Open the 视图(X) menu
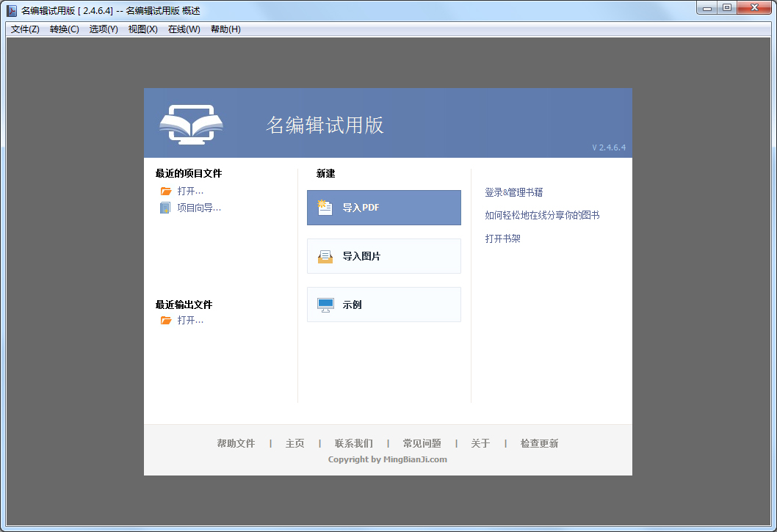This screenshot has height=532, width=777. (x=142, y=29)
